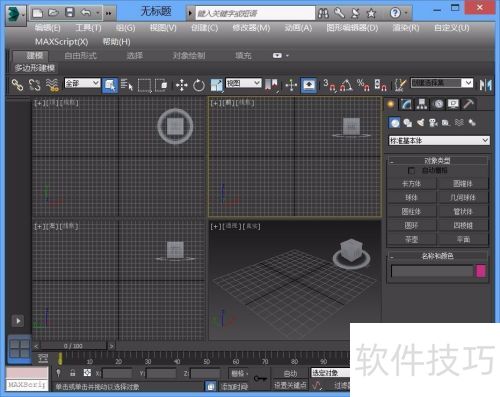Click the Use Pivot Point Center icon
The image size is (500, 397).
[x=271, y=85]
